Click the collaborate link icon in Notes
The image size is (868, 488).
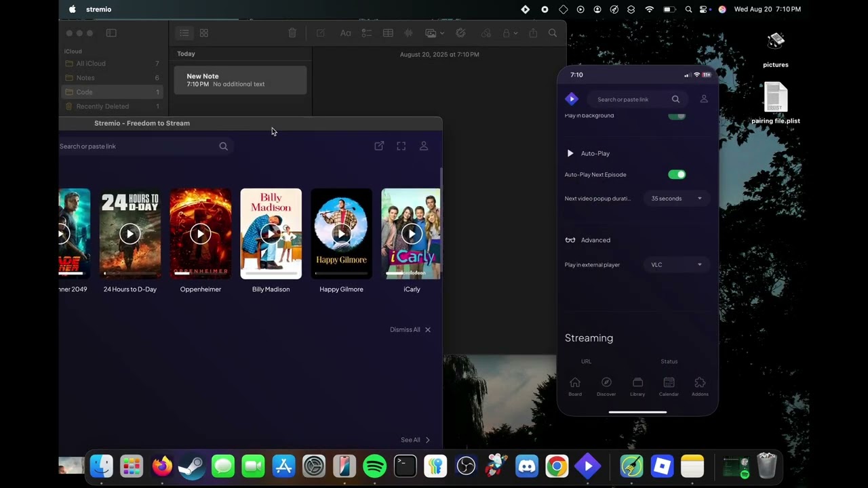pos(486,33)
